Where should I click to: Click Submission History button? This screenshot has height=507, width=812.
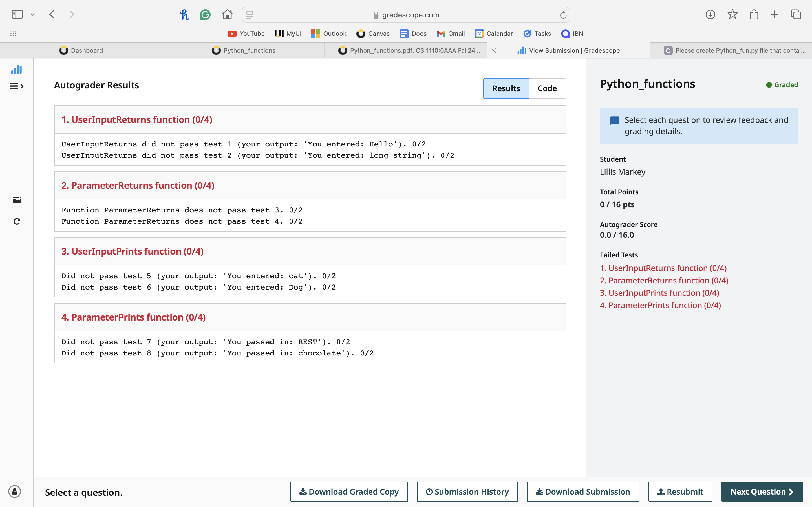(467, 492)
